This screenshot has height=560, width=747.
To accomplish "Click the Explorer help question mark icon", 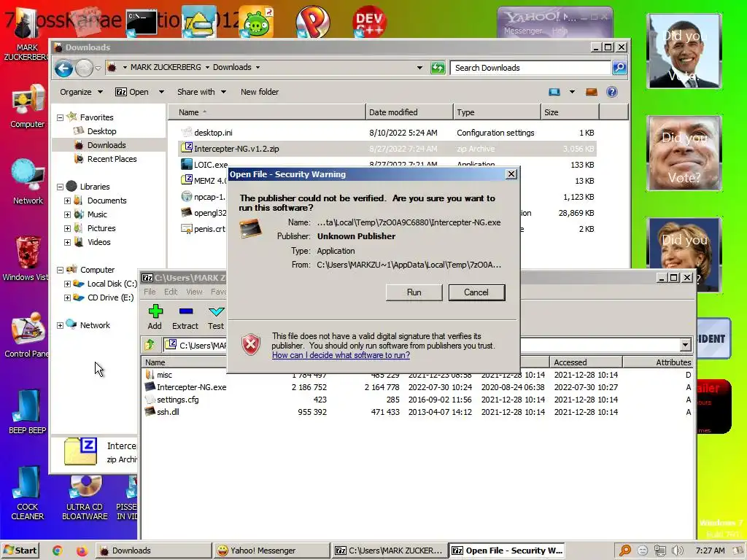I will coord(612,92).
